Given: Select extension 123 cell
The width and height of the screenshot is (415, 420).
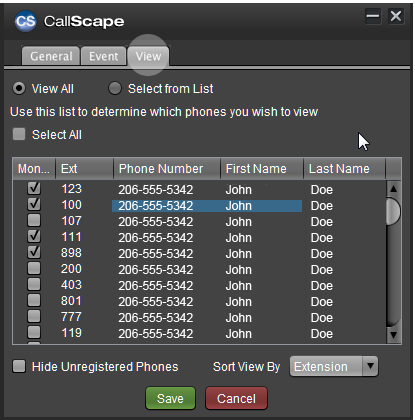Looking at the screenshot, I should click(71, 189).
